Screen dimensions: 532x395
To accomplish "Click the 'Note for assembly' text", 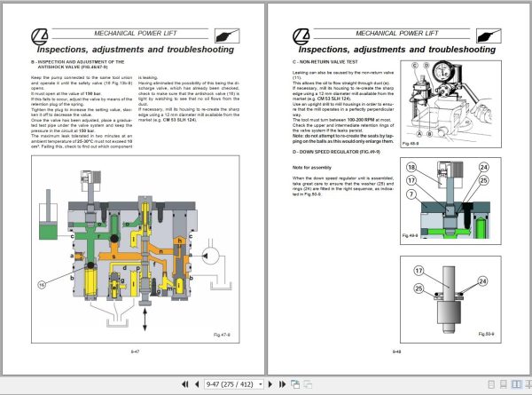I will [x=312, y=168].
